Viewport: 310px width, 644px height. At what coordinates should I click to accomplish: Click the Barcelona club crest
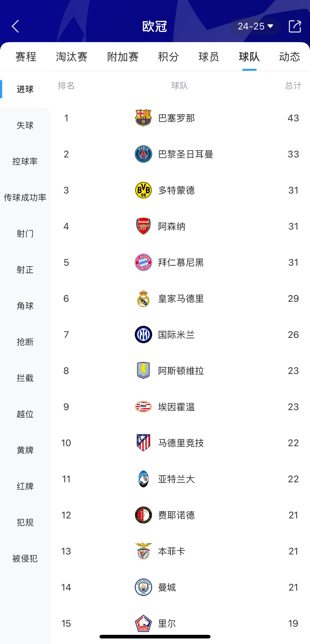coord(143,118)
